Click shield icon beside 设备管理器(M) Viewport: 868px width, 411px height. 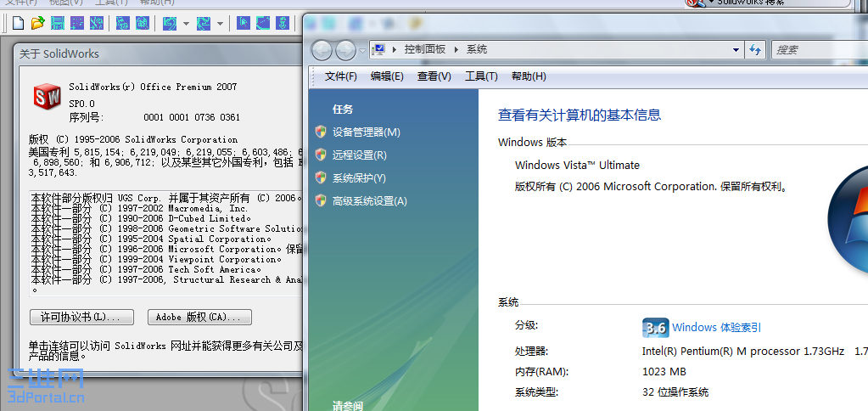click(x=321, y=132)
